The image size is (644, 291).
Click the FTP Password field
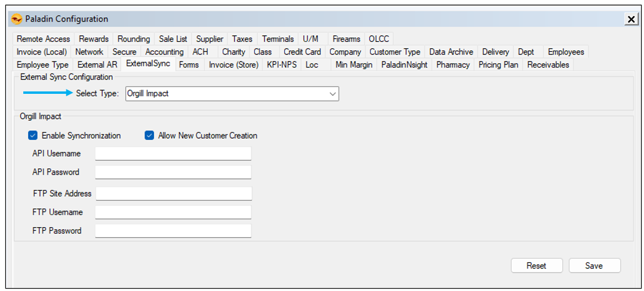tap(173, 231)
